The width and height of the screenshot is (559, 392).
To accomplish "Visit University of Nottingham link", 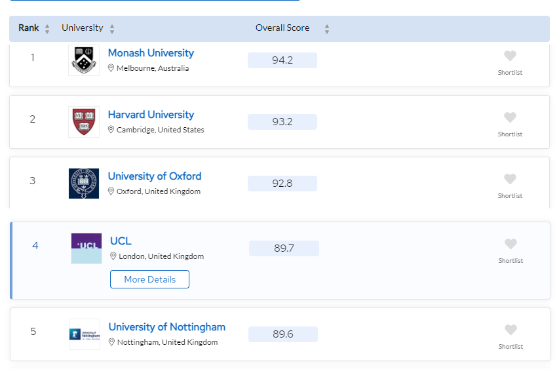I will click(x=167, y=327).
